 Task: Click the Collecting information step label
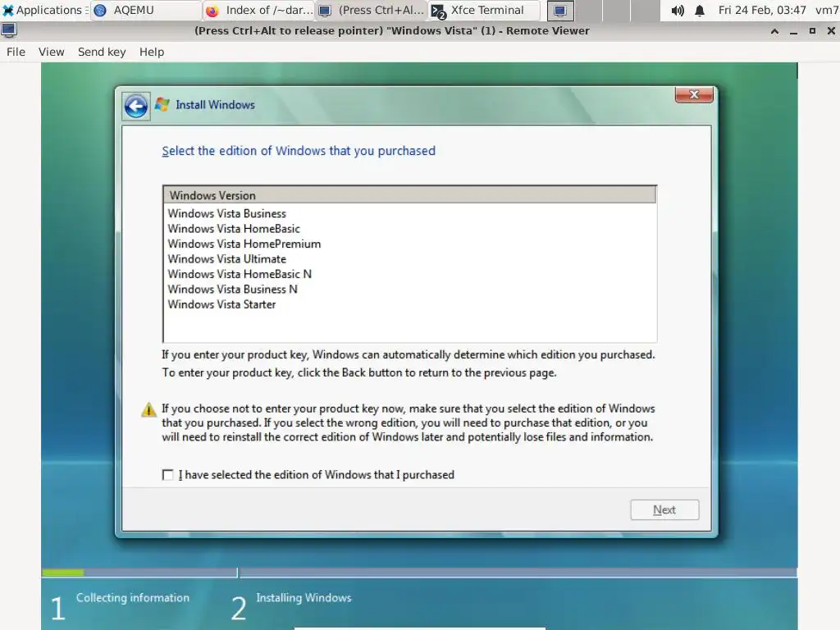point(132,598)
